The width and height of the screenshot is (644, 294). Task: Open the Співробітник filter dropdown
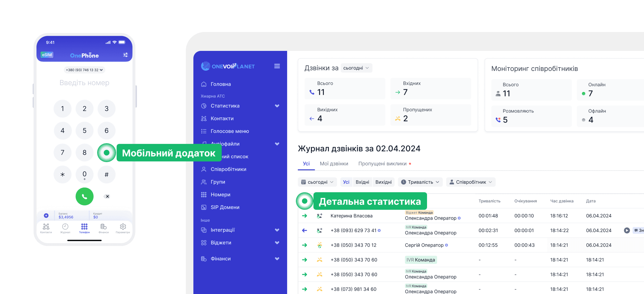[470, 182]
